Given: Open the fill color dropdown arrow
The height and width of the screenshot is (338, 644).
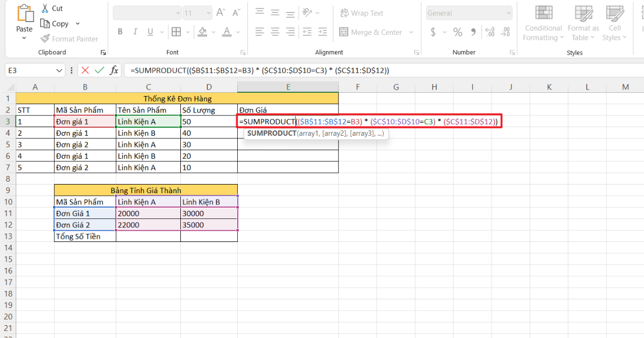Looking at the screenshot, I should tap(213, 32).
